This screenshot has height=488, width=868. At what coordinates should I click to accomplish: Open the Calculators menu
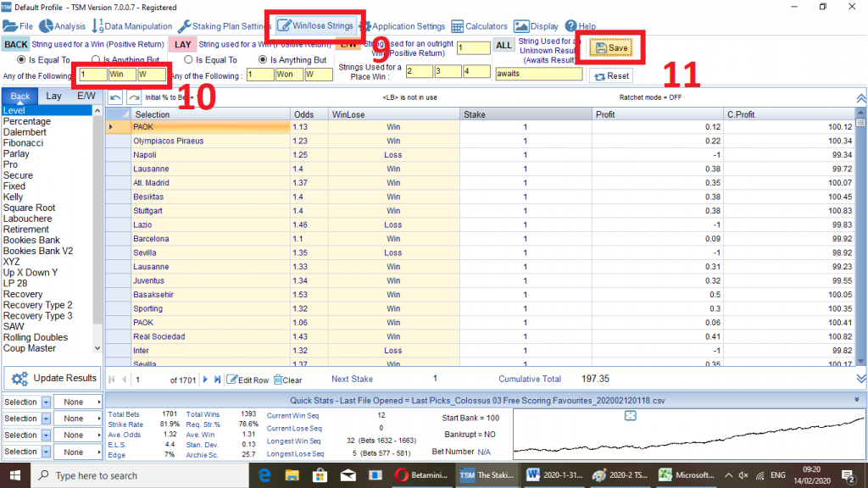point(479,26)
